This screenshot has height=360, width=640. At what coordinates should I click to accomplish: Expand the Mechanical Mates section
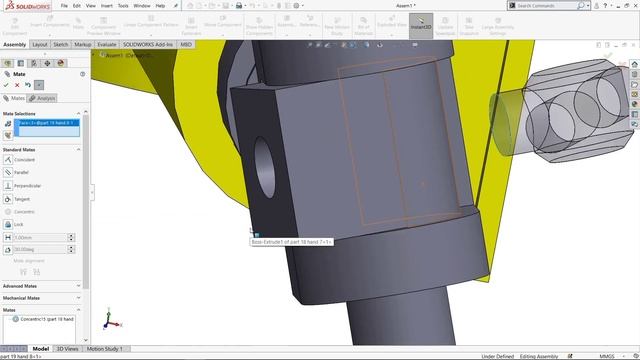(x=78, y=298)
